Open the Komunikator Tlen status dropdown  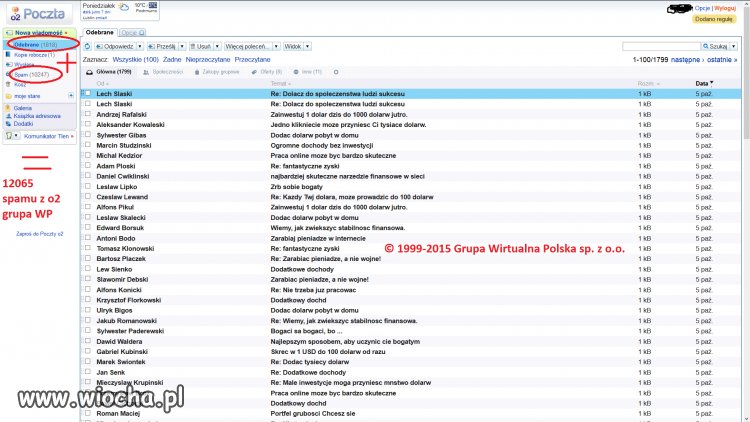point(16,136)
